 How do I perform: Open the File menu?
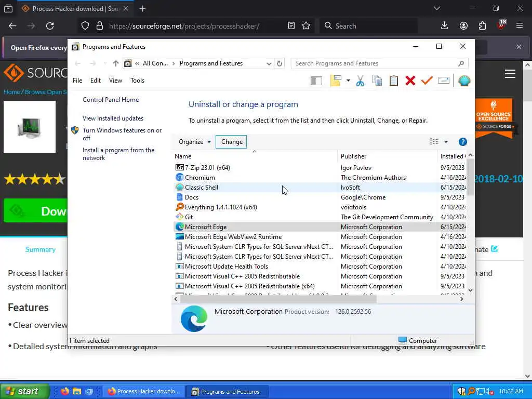77,81
